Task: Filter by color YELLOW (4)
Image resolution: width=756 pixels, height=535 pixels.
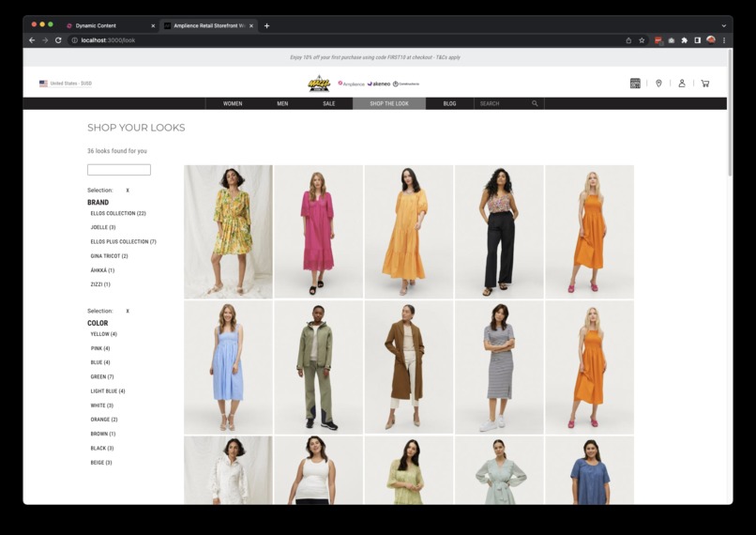Action: [104, 334]
